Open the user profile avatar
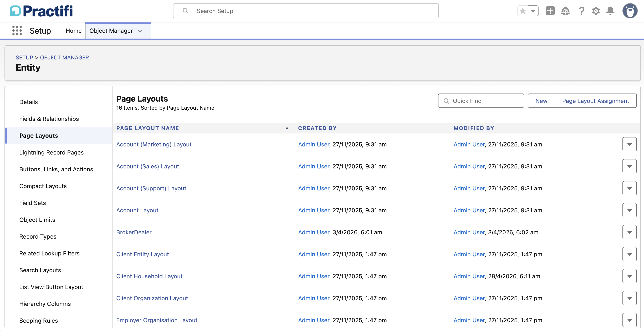644x331 pixels. point(630,11)
